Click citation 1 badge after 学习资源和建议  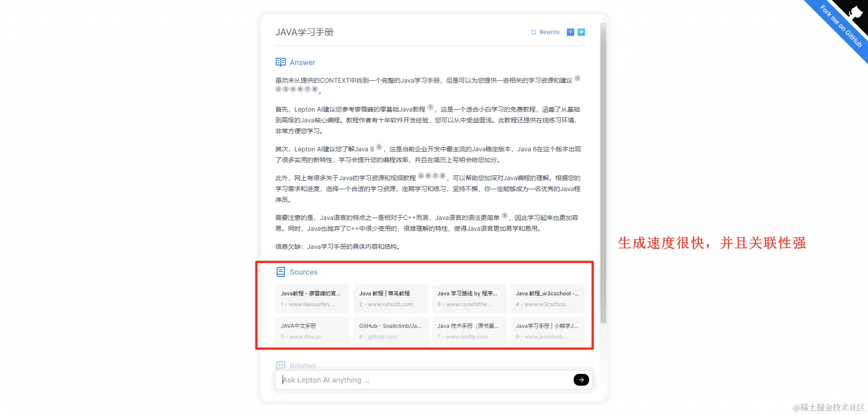(x=577, y=78)
